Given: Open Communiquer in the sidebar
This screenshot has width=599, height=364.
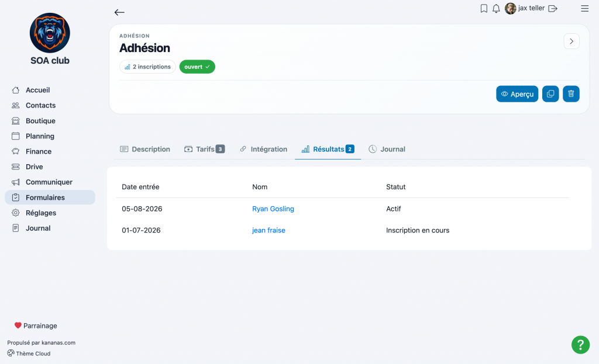Looking at the screenshot, I should 50,182.
